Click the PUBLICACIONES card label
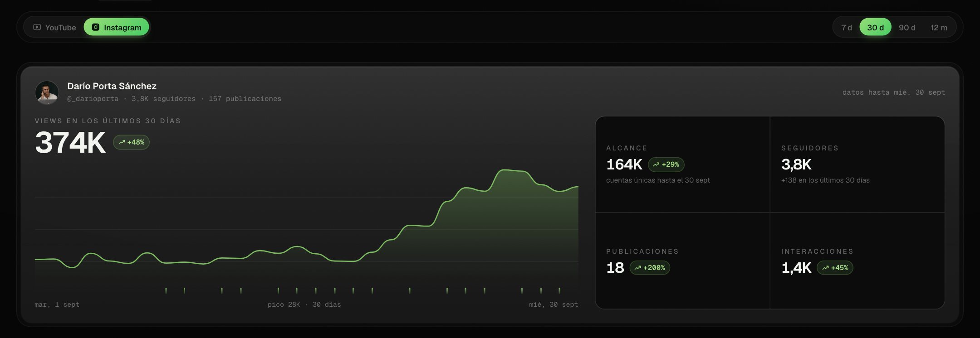 (642, 251)
